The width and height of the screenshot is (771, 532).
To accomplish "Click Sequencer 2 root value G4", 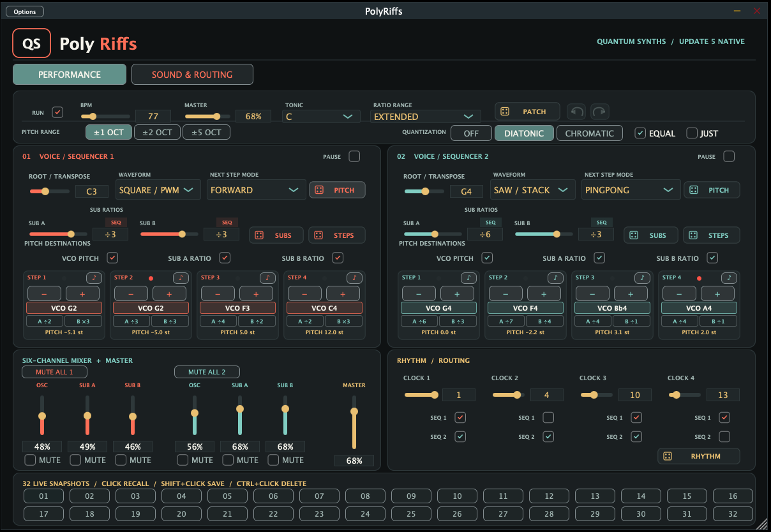I will 467,191.
